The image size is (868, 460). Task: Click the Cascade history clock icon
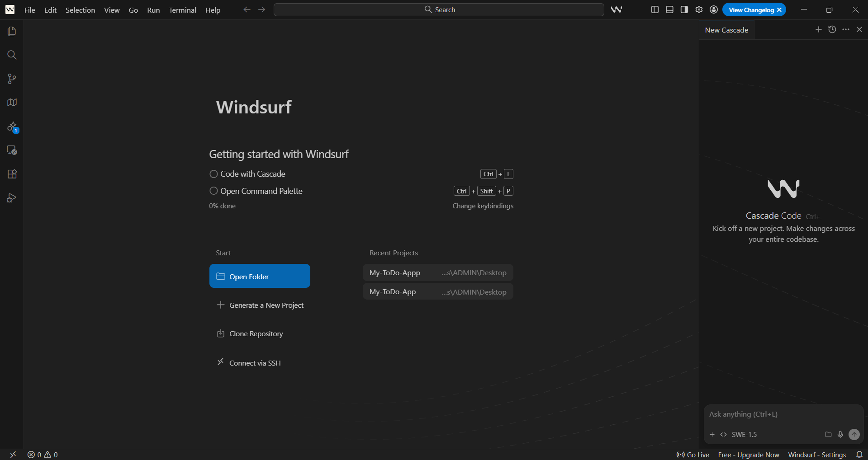[x=832, y=30]
